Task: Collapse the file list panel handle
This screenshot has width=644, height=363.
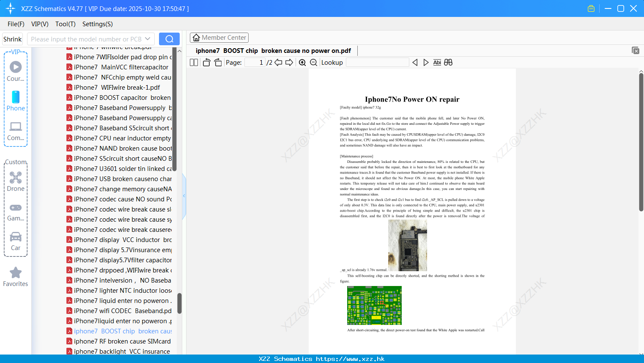Action: click(x=184, y=196)
